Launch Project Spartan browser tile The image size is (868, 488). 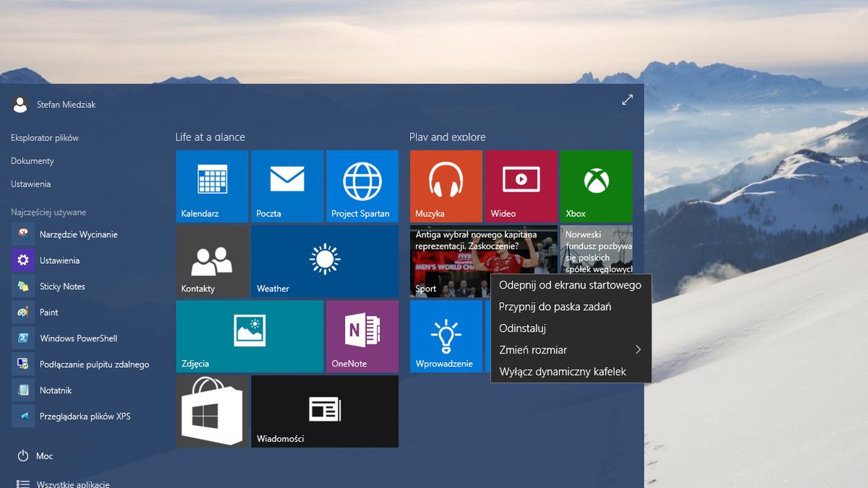(362, 186)
